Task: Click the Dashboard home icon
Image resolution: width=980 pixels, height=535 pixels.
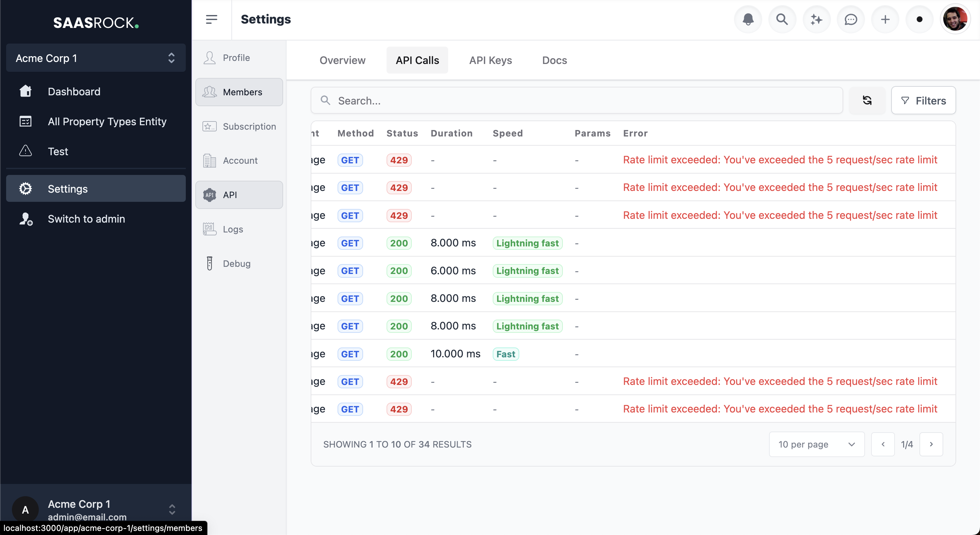Action: tap(25, 91)
